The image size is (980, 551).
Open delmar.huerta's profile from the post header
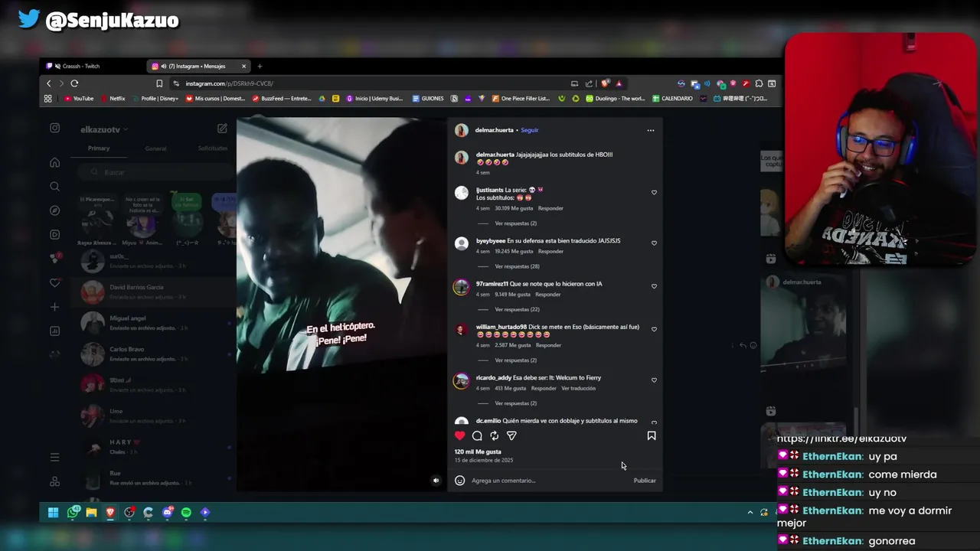(x=494, y=130)
